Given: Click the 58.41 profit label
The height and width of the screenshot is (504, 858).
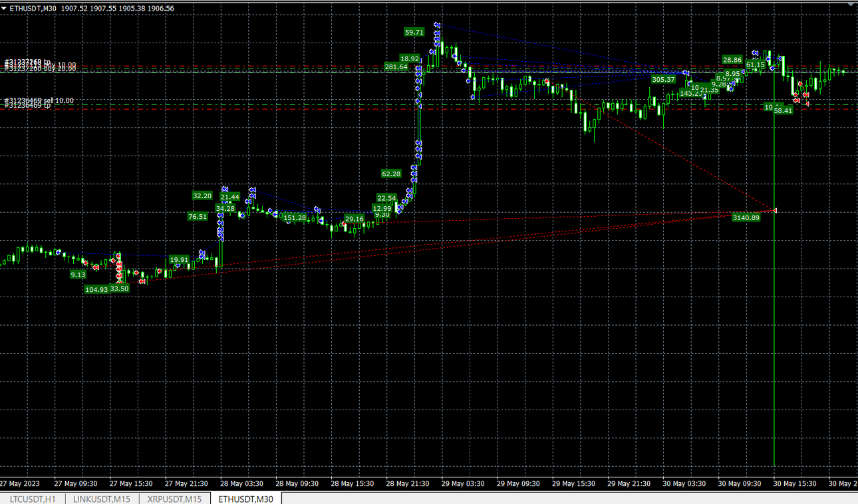Looking at the screenshot, I should coord(784,110).
